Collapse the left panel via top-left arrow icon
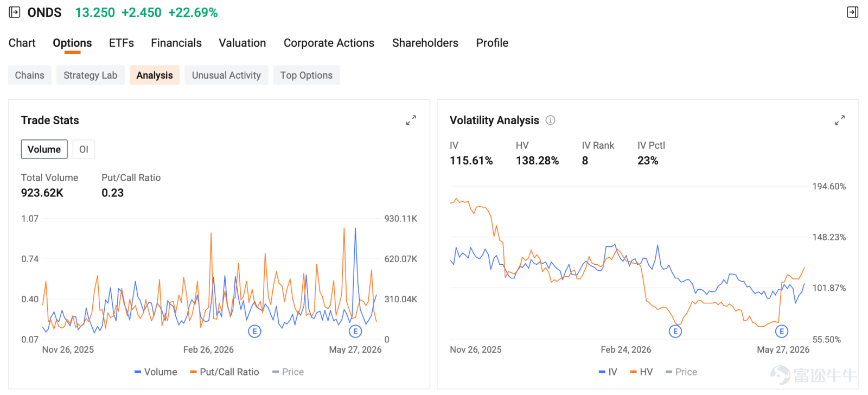 point(15,12)
